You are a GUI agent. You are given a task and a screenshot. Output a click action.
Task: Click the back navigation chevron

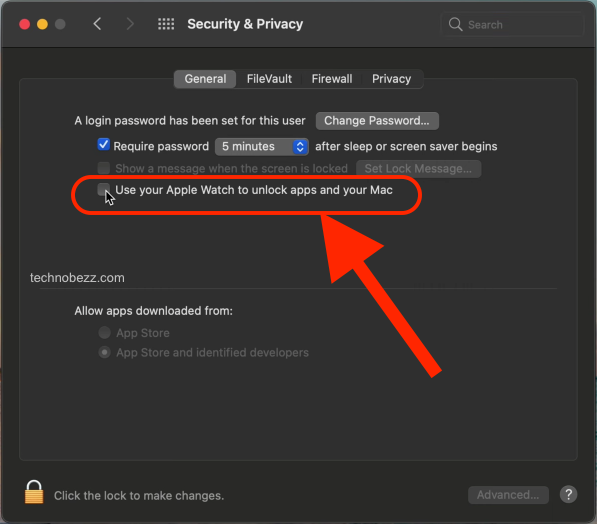coord(97,24)
